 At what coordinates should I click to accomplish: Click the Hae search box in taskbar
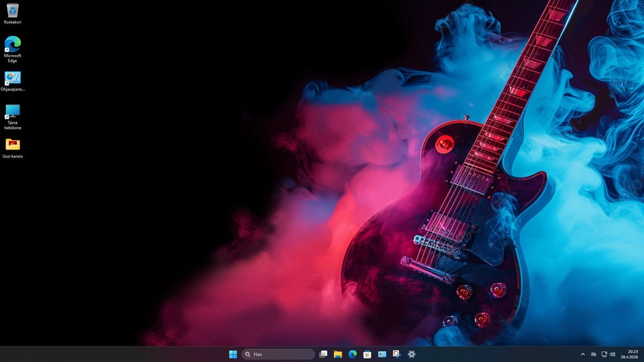[278, 354]
